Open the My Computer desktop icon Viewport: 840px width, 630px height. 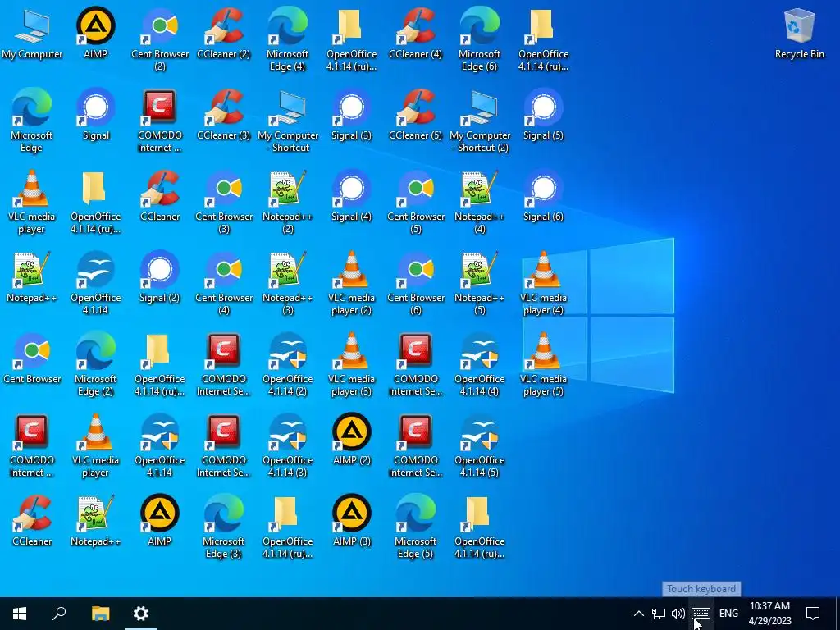point(32,34)
